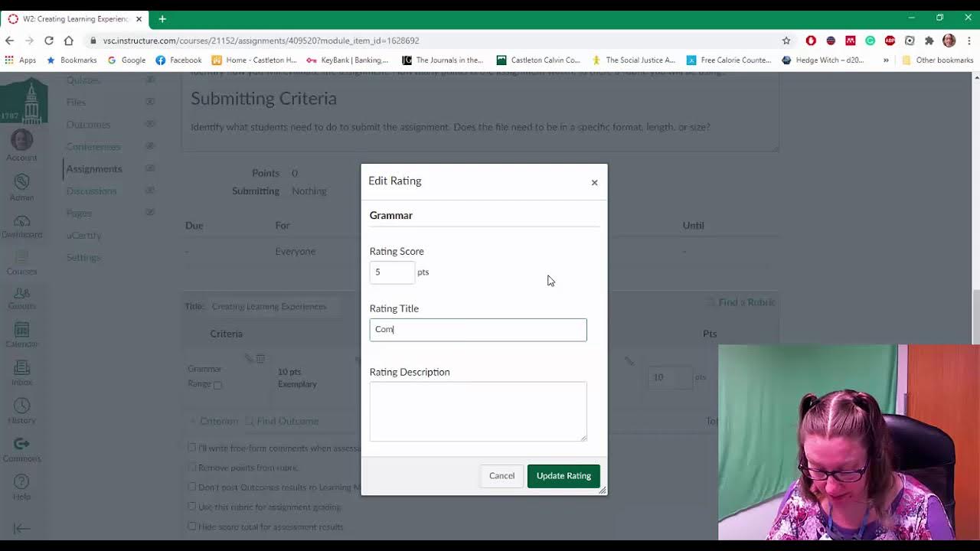Click the Rating Title text field
This screenshot has width=980, height=551.
click(x=478, y=330)
